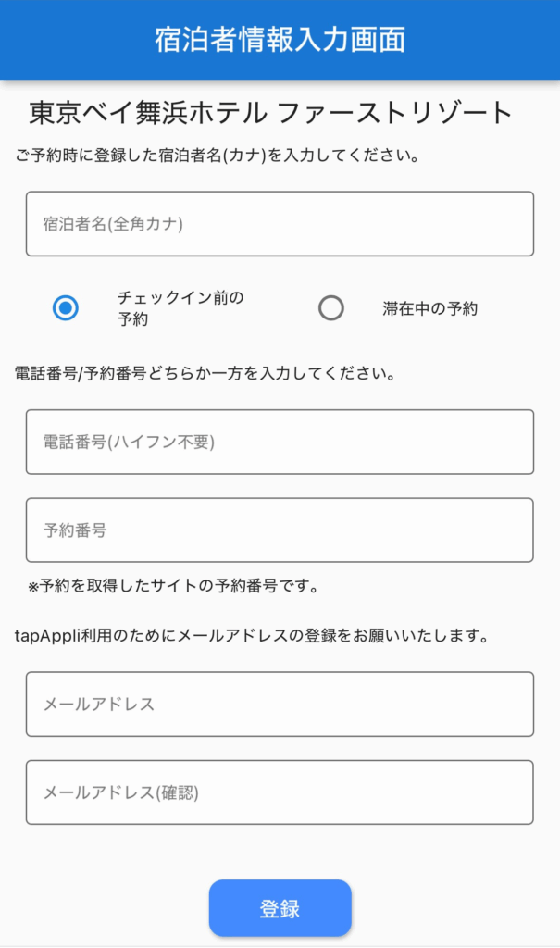This screenshot has height=948, width=560.
Task: Focus the メールアドレス(確認) confirmation field
Action: tap(280, 792)
